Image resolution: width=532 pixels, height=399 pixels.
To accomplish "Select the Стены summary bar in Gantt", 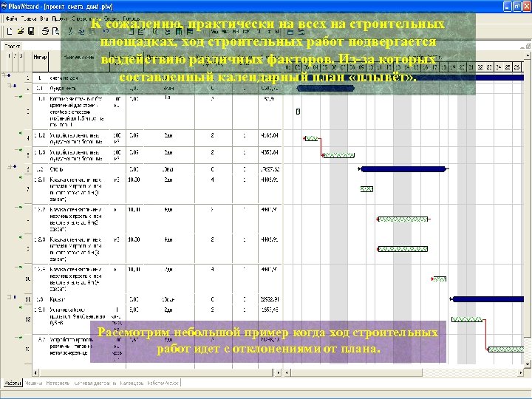I will click(x=403, y=169).
